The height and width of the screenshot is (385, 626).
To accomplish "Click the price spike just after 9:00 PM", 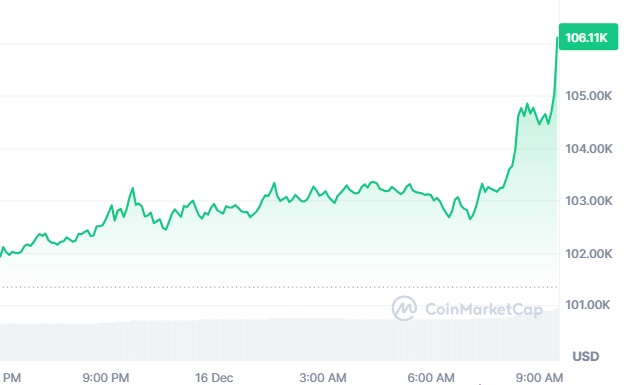I will (x=133, y=188).
